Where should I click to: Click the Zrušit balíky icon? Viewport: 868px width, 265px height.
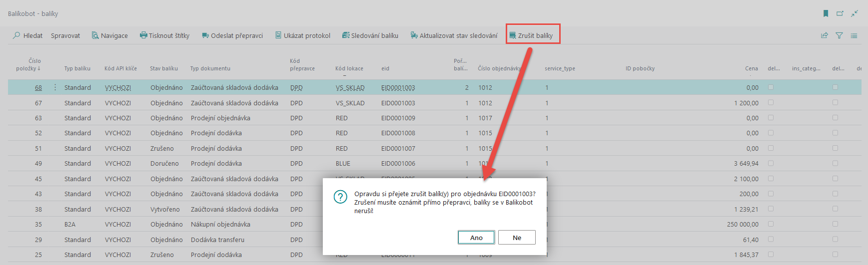point(513,35)
